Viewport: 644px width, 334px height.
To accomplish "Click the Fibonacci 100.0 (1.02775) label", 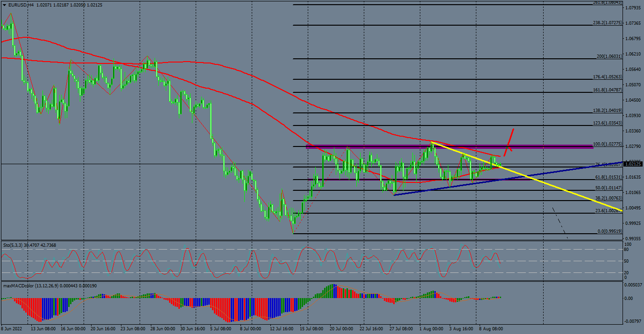I will click(x=607, y=144).
